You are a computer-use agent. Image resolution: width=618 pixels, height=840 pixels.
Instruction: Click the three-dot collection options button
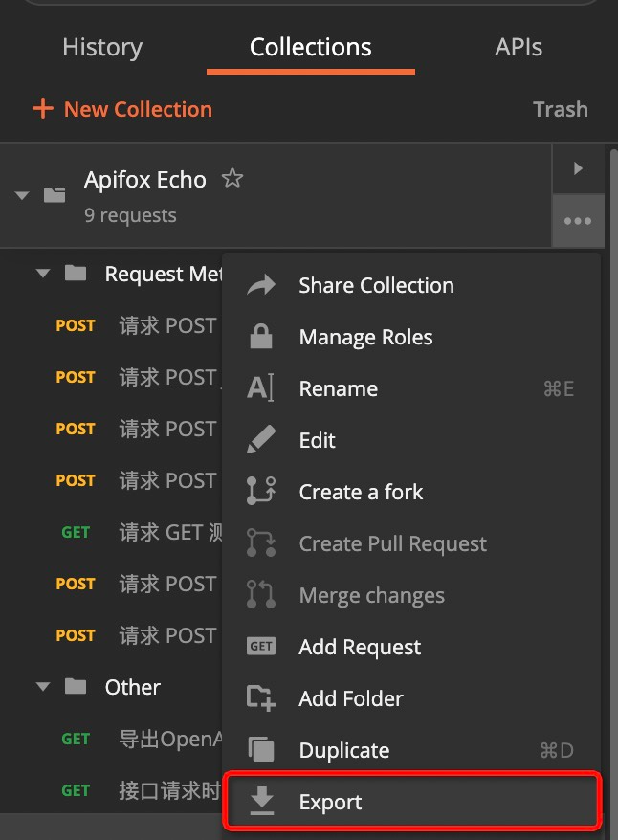(x=578, y=221)
